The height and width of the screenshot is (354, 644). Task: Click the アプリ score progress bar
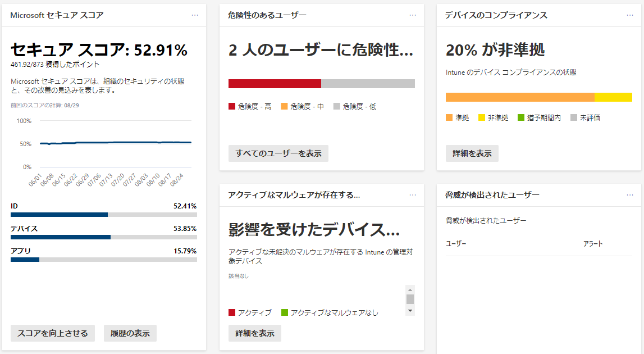pos(104,260)
